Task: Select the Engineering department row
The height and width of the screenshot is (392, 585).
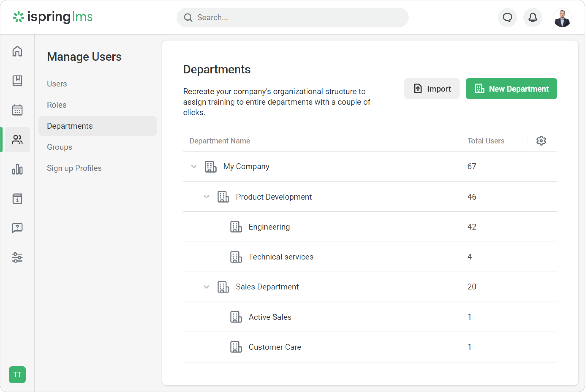Action: pyautogui.click(x=269, y=227)
